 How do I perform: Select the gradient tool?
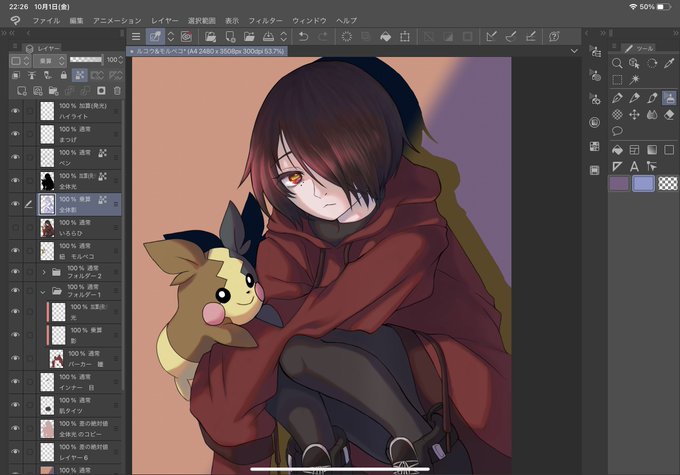[652, 150]
